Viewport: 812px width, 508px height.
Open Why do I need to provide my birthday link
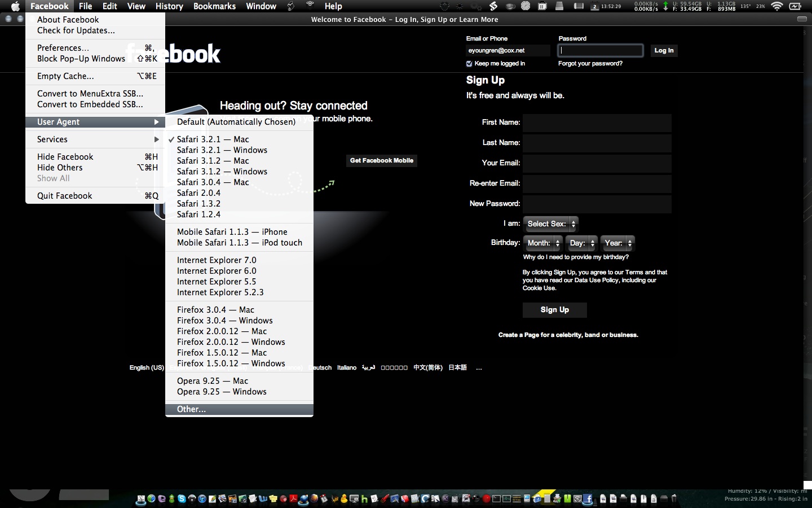tap(576, 257)
